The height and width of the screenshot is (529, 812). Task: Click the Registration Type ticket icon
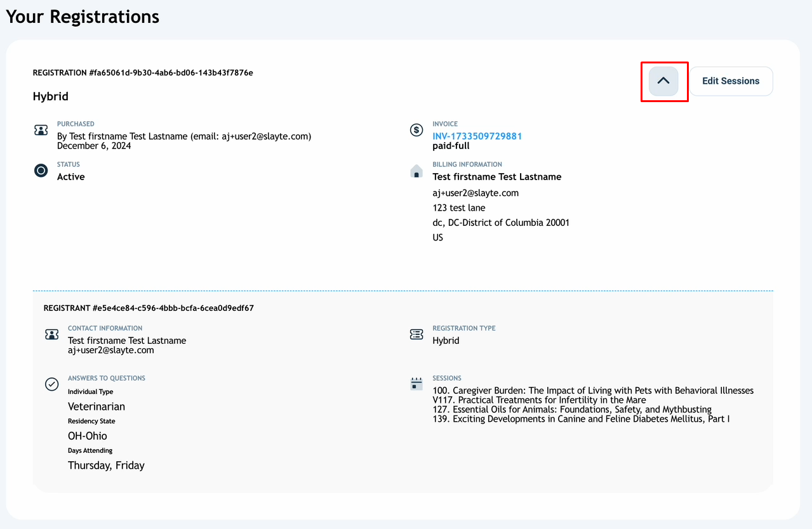(416, 334)
